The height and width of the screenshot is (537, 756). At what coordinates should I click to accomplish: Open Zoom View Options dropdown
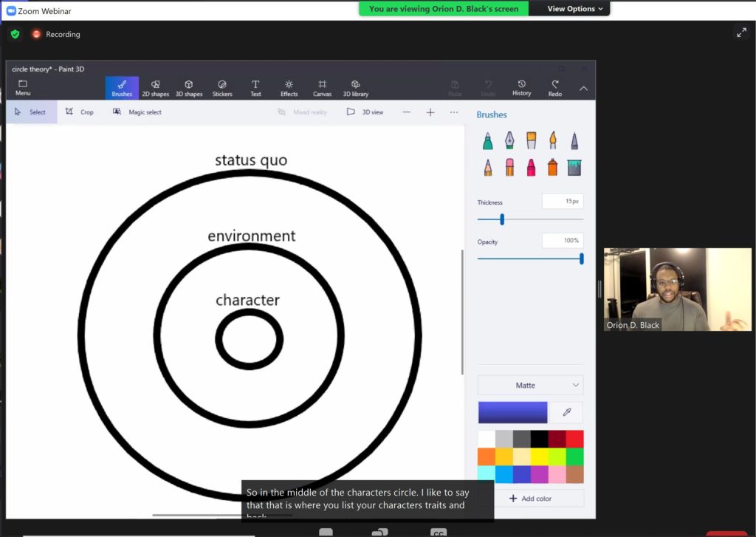[x=575, y=9]
